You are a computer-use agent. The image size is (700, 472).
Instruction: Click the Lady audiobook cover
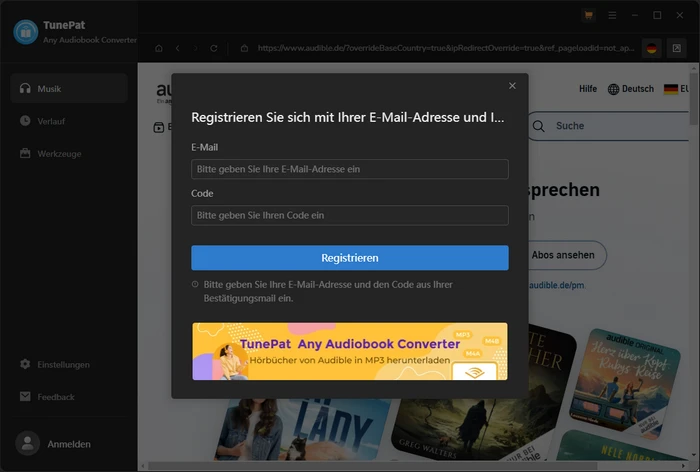(x=301, y=430)
